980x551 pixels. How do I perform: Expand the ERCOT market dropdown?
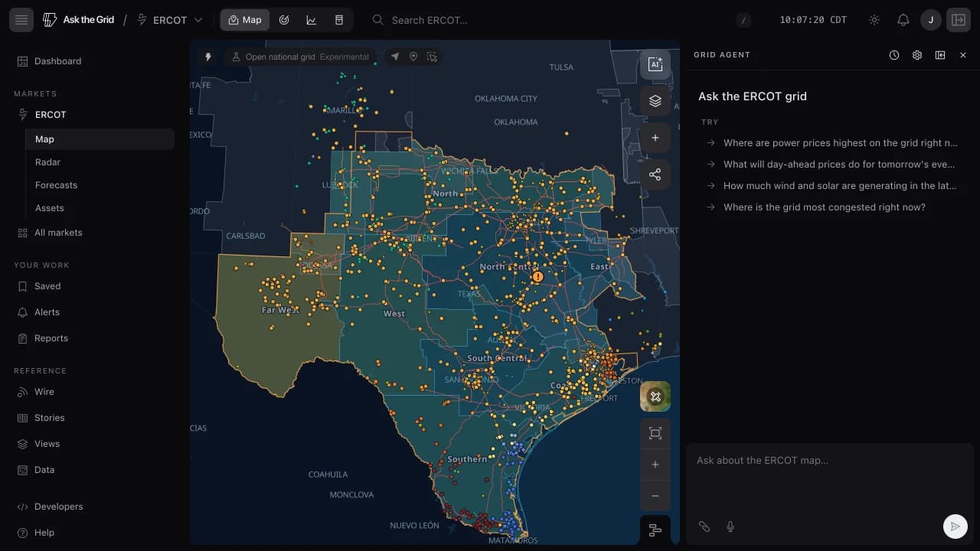[170, 20]
